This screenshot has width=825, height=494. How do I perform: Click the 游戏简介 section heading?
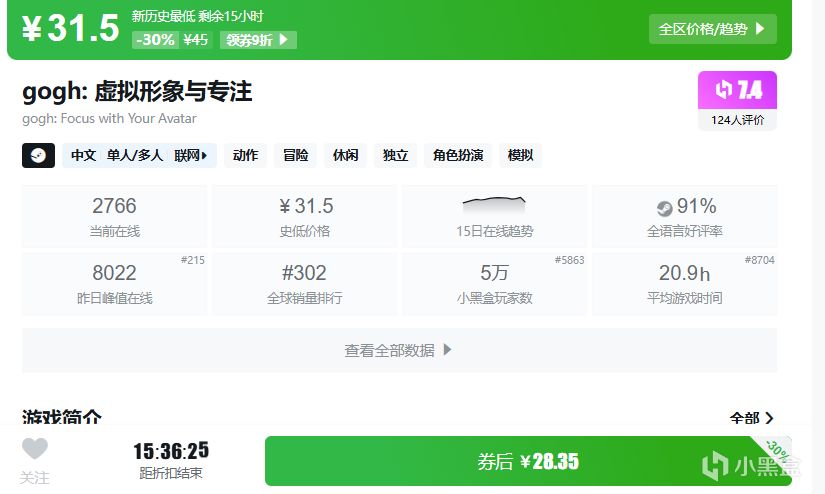pos(62,418)
